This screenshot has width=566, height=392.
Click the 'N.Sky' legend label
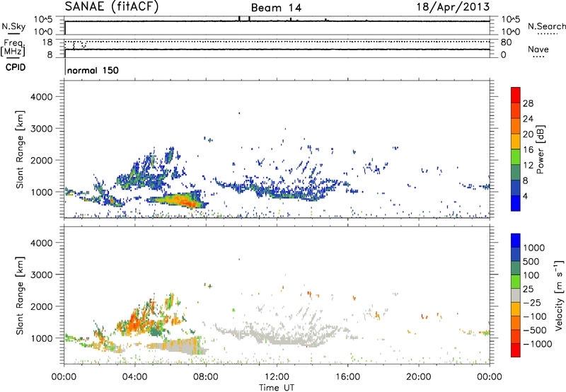[x=13, y=26]
